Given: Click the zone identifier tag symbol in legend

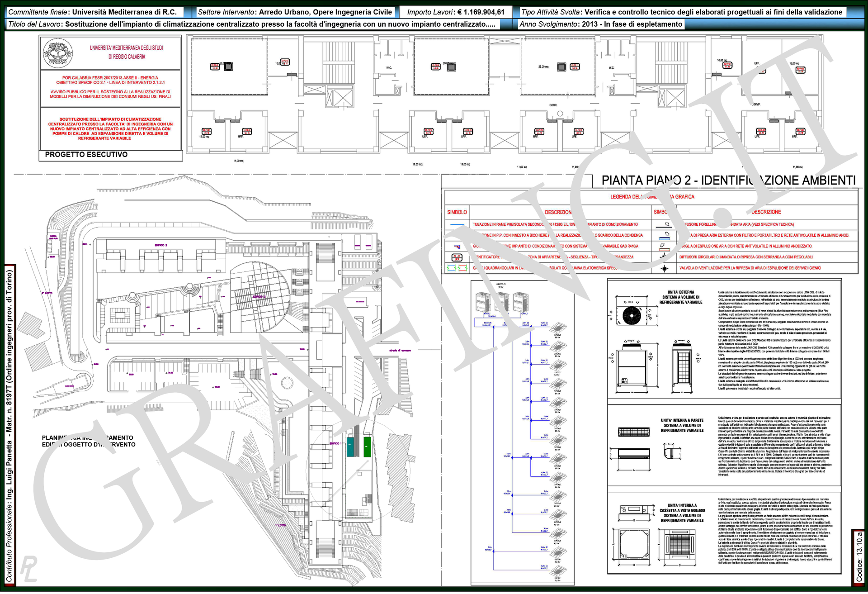Looking at the screenshot, I should 457,257.
